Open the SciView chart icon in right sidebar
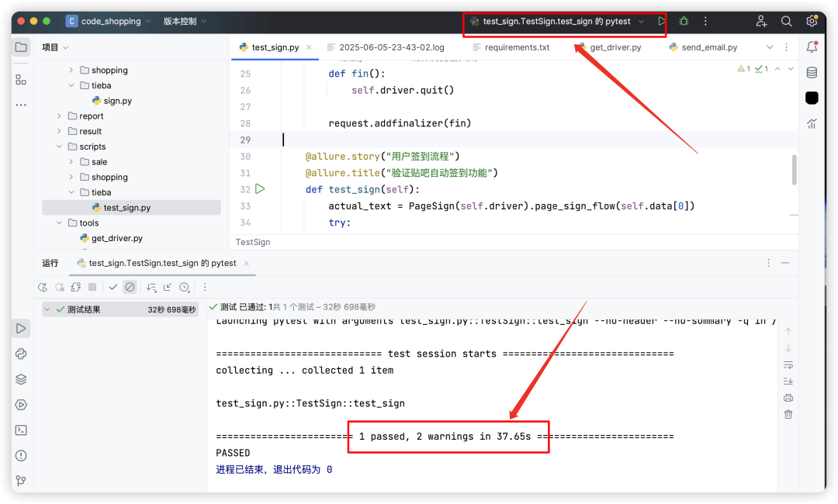Viewport: 838px width, 504px height. click(x=812, y=124)
